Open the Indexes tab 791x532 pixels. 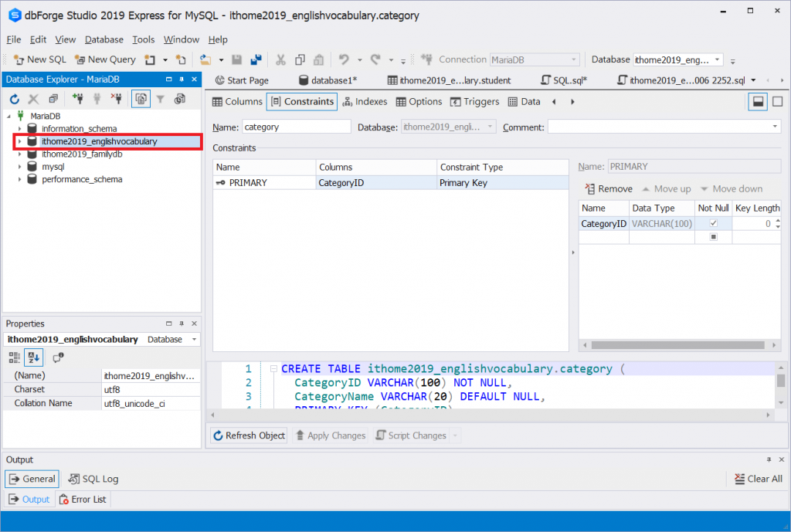click(x=365, y=101)
